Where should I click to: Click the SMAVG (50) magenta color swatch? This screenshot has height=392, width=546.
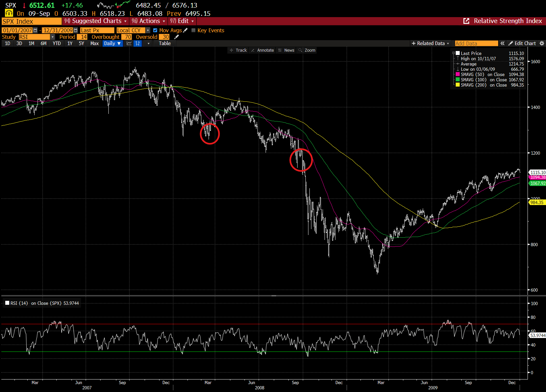pyautogui.click(x=458, y=74)
